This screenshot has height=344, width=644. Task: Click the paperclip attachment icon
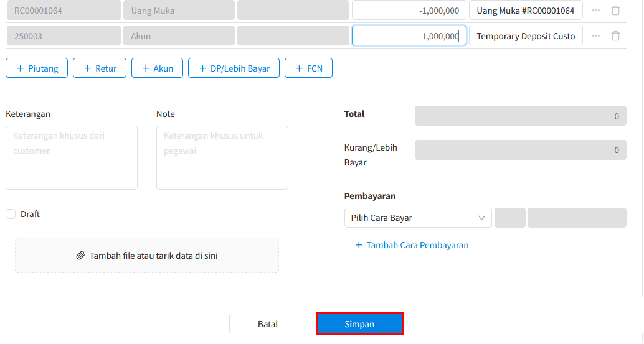[x=80, y=256]
